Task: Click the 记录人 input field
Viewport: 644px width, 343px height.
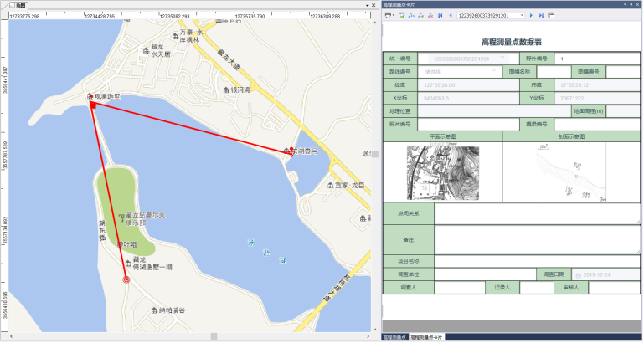Action: point(537,288)
